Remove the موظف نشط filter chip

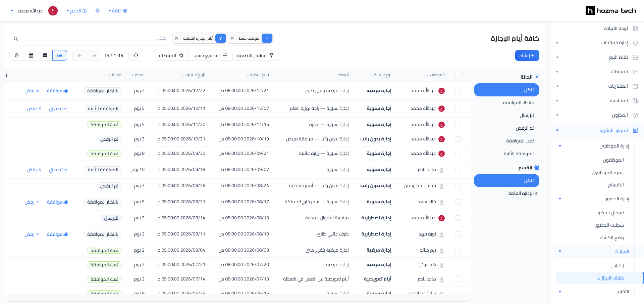(232, 38)
